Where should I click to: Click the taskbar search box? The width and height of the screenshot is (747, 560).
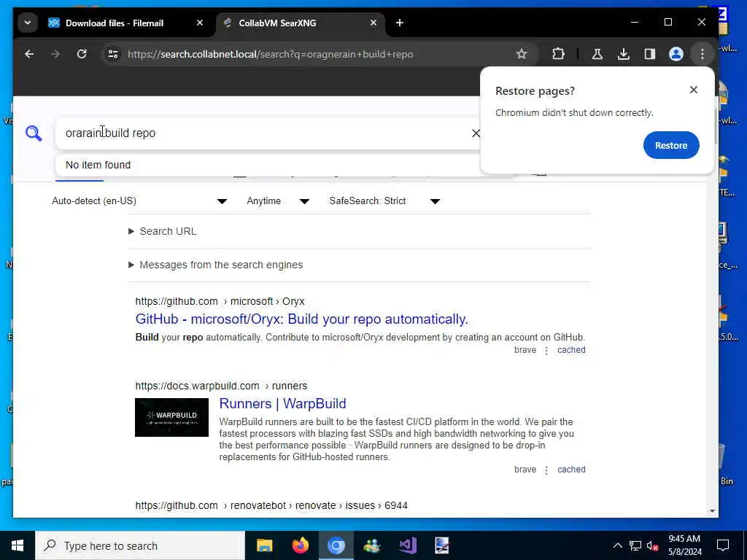click(x=140, y=545)
